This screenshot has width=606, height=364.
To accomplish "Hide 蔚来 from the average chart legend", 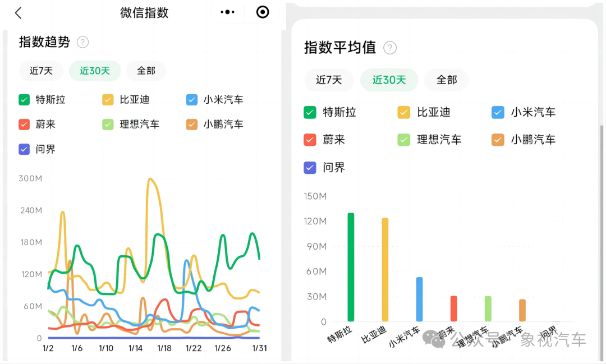I will pyautogui.click(x=310, y=140).
